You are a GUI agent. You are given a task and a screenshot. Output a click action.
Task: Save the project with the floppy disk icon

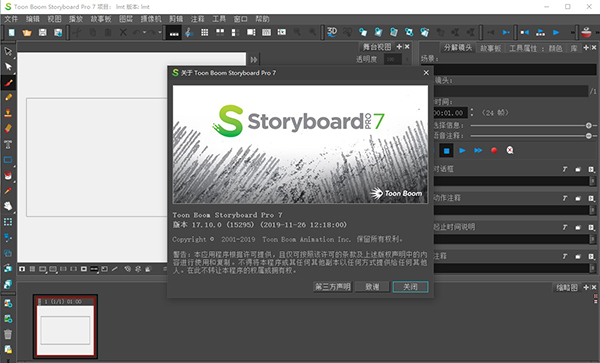pyautogui.click(x=42, y=33)
